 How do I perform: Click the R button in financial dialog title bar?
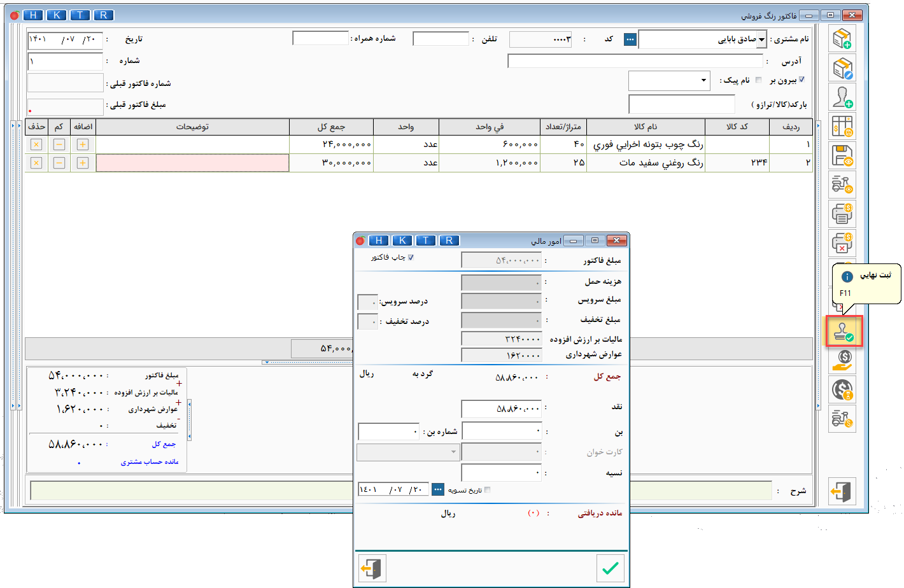449,241
